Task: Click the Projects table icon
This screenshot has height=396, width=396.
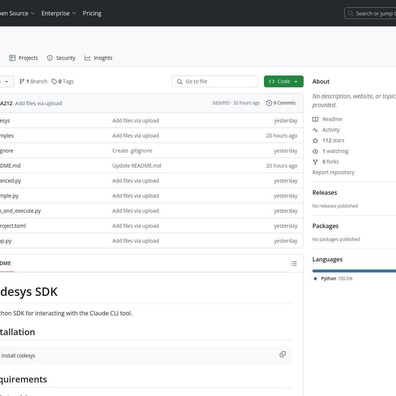Action: pyautogui.click(x=12, y=58)
